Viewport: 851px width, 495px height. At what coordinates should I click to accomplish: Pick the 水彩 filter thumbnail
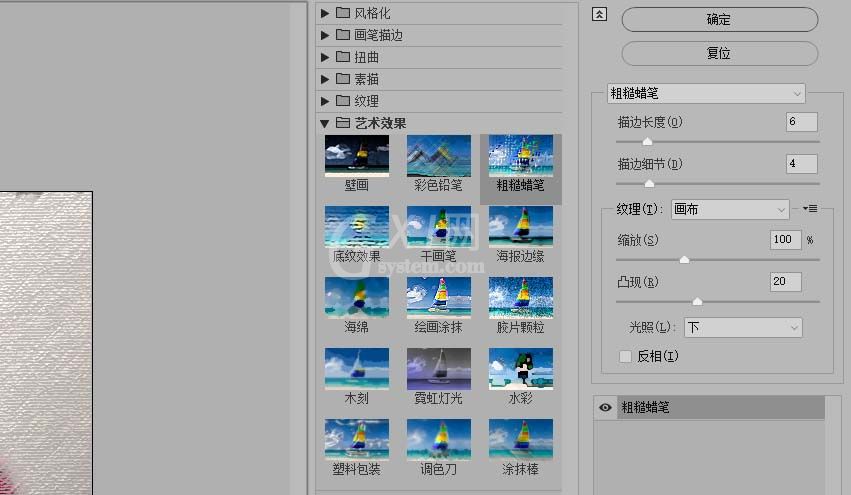coord(520,369)
